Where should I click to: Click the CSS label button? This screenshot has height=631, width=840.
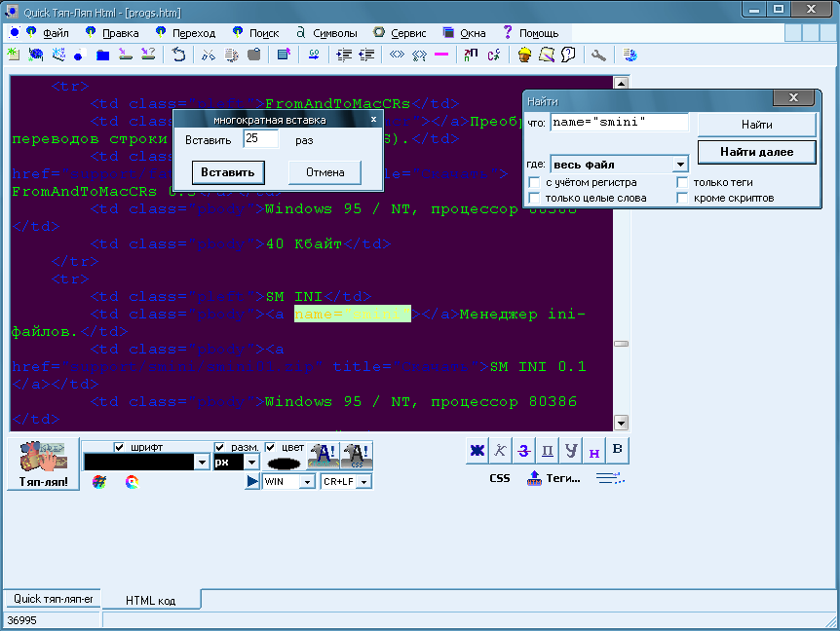click(500, 478)
